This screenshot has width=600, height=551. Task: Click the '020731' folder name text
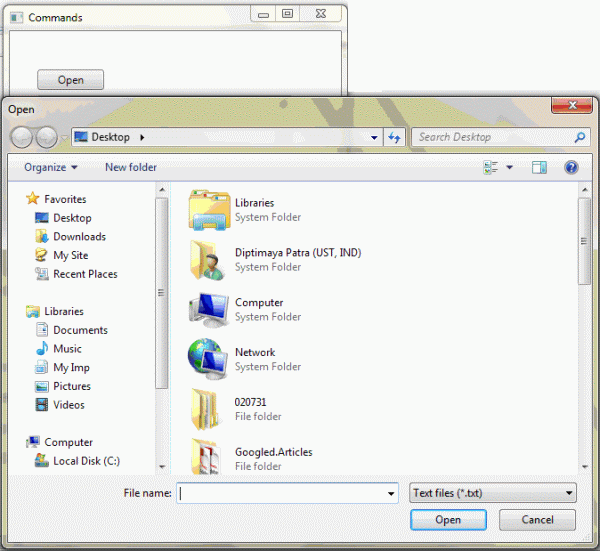coord(250,402)
